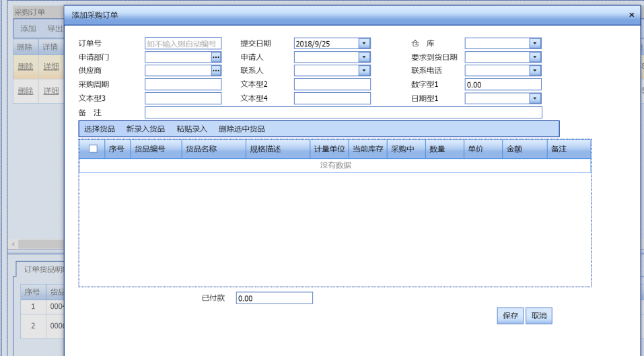
Task: Click 新录入货品 toolbar item
Action: (x=145, y=129)
